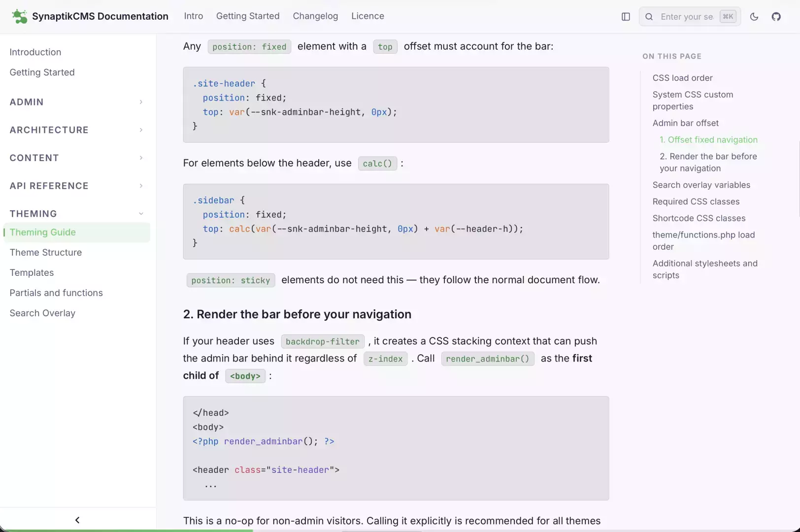Jump to Additional stylesheets and scripts
The image size is (800, 532).
pyautogui.click(x=705, y=269)
